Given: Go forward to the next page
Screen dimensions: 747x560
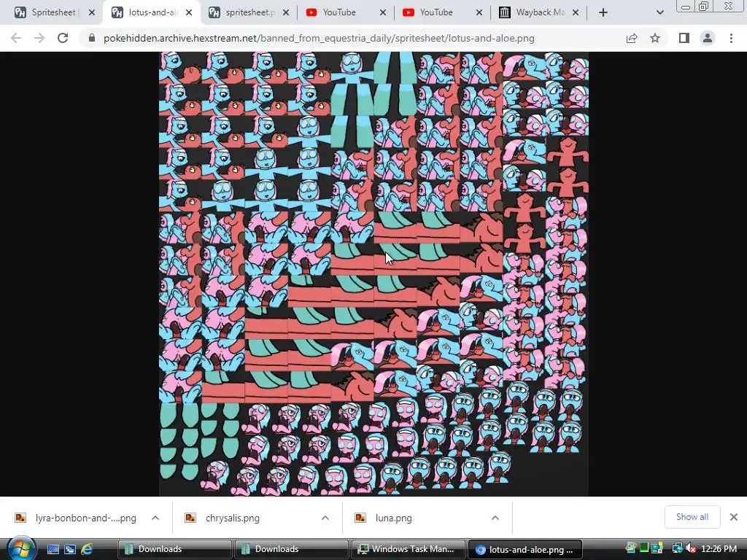Looking at the screenshot, I should tap(39, 38).
